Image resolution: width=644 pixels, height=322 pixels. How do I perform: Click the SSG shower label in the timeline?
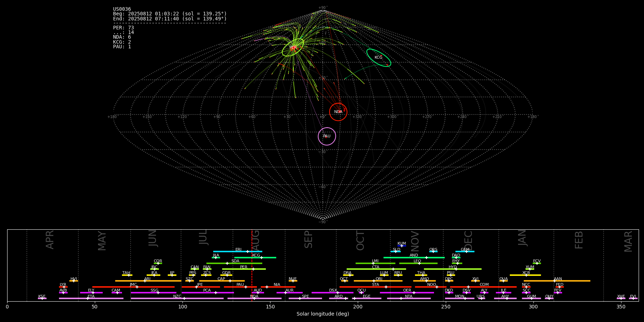(x=154, y=291)
